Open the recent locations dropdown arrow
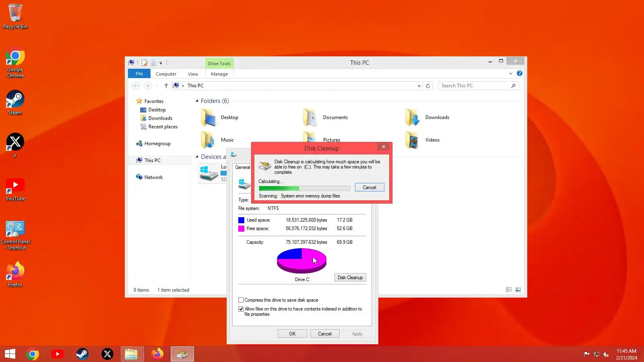Viewport: 644px width, 362px height. pos(157,86)
